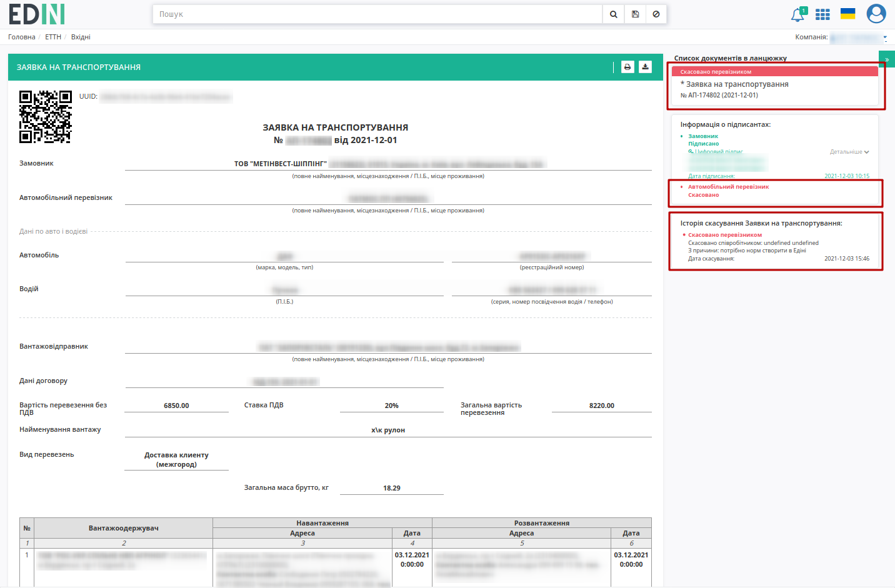Click Замовник signer entry

(703, 136)
